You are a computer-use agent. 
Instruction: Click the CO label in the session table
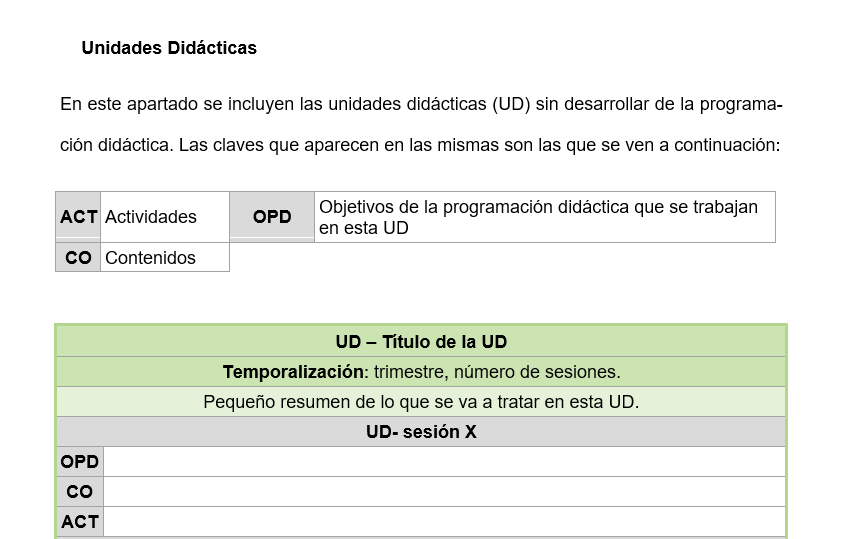[x=80, y=492]
